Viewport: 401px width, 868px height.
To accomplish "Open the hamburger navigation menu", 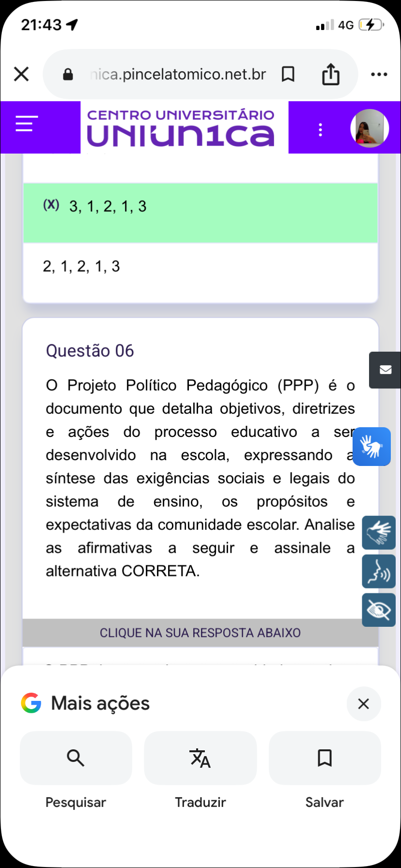I will (x=27, y=124).
